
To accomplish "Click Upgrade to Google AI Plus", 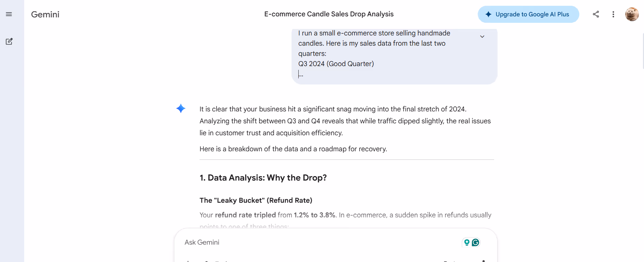I will click(528, 14).
